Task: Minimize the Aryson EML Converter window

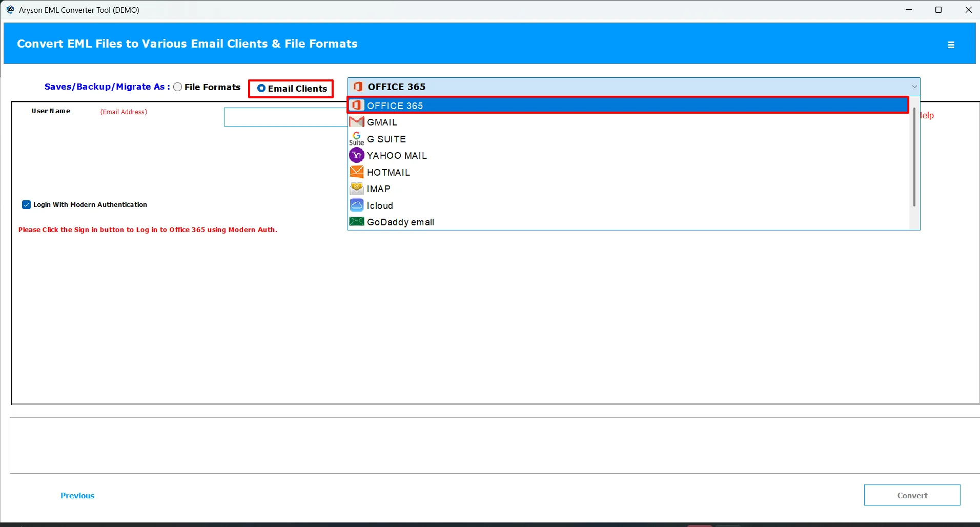Action: (909, 10)
